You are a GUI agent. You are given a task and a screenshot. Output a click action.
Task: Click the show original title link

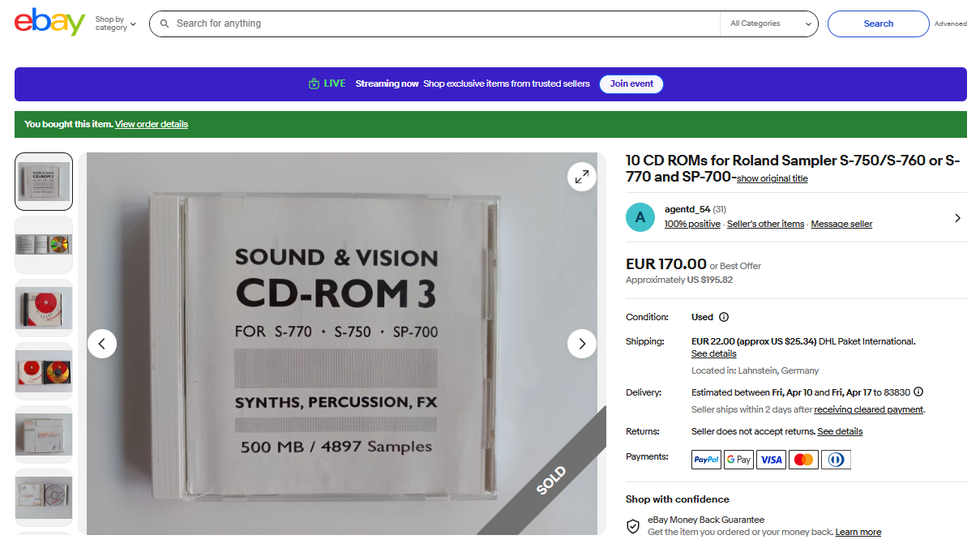772,178
